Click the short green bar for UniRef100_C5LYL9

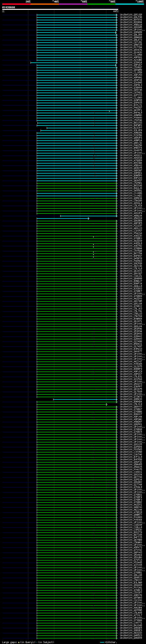click(72, 404)
